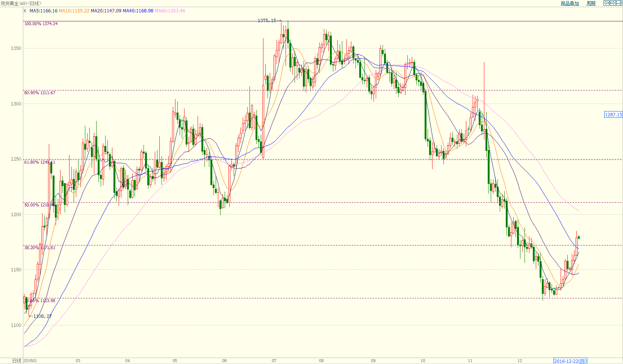This screenshot has width=623, height=364.
Task: Click the MA5 indicator label
Action: (44, 11)
